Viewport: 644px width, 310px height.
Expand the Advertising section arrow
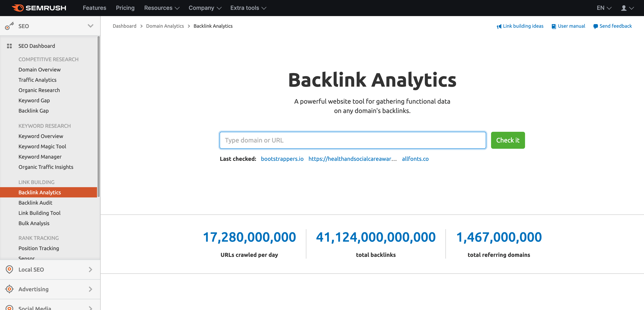91,289
